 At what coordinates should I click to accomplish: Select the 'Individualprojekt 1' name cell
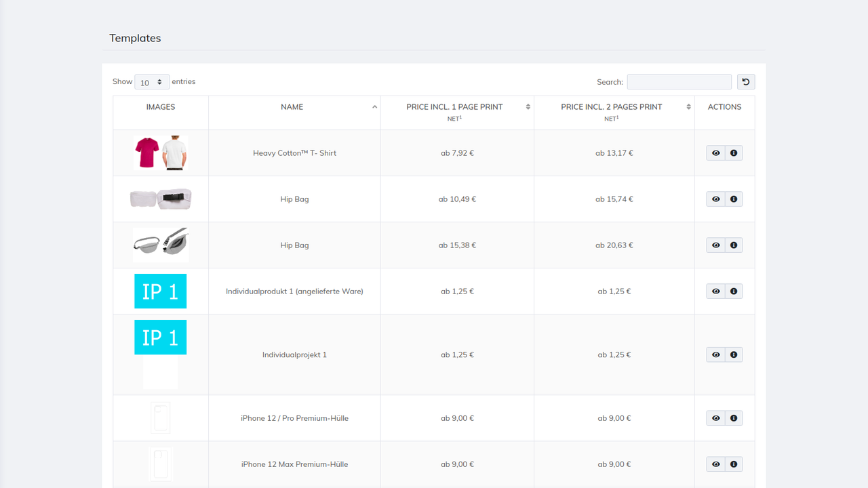click(294, 354)
